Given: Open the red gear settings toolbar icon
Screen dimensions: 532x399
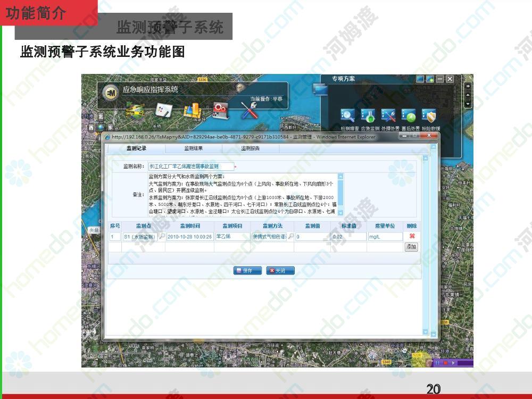Looking at the screenshot, I should 220,110.
